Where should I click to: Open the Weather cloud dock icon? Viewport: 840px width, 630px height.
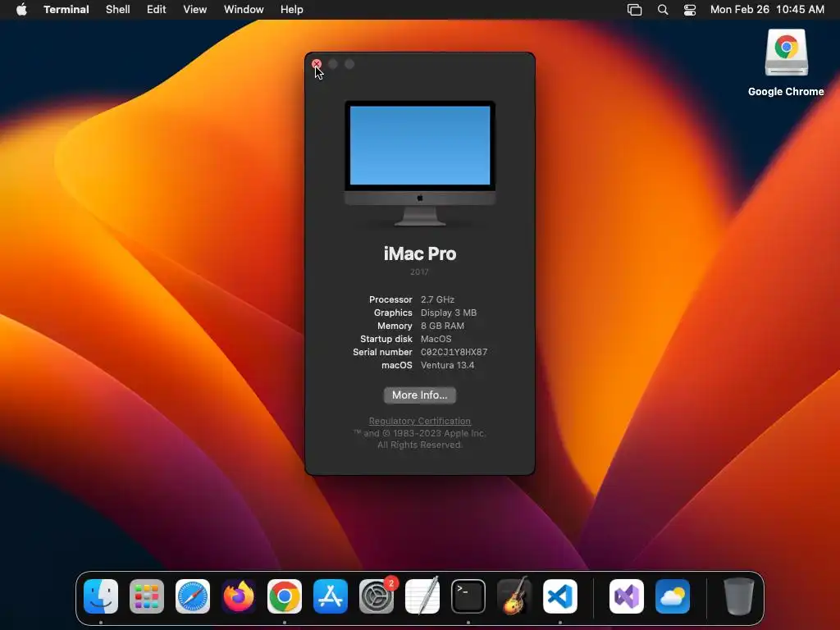pyautogui.click(x=673, y=596)
